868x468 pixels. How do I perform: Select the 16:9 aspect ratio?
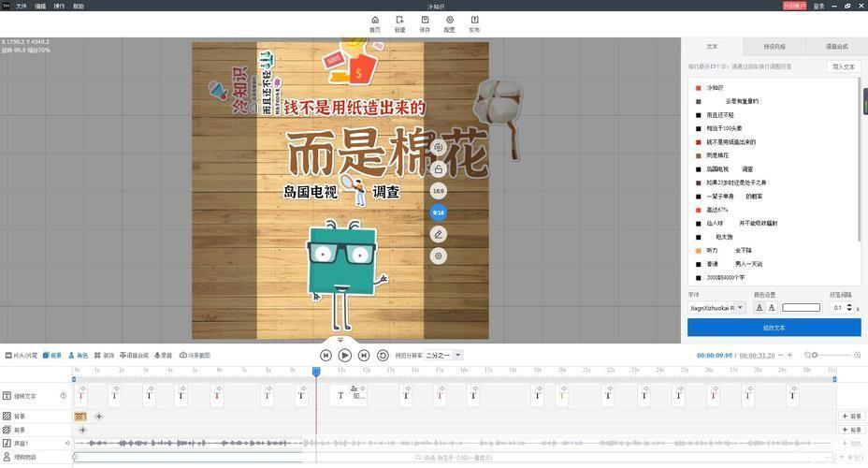(439, 191)
